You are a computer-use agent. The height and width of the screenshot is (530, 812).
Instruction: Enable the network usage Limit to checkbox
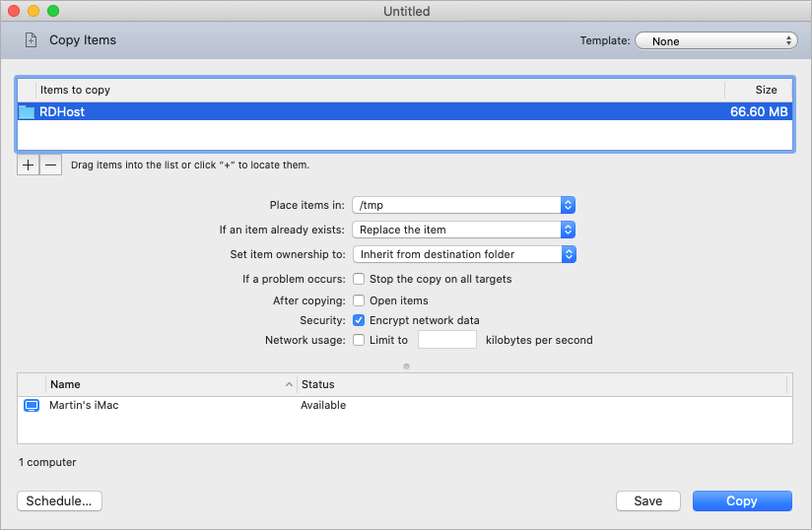[360, 340]
